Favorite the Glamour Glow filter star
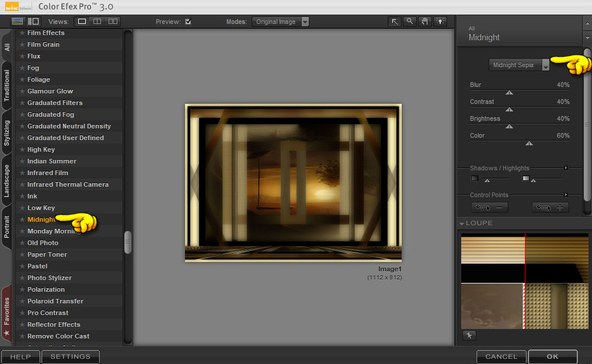Image resolution: width=592 pixels, height=364 pixels. pos(22,91)
